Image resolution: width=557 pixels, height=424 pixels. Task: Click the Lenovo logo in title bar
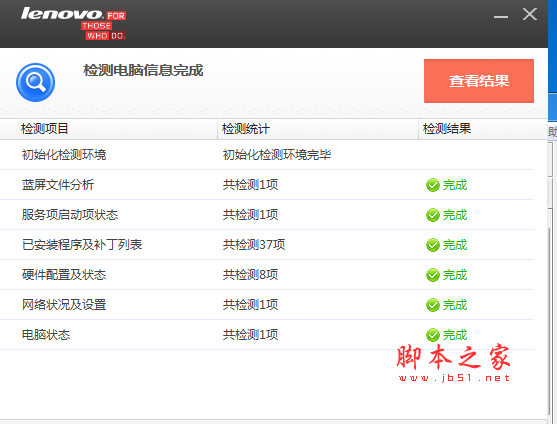click(x=74, y=23)
